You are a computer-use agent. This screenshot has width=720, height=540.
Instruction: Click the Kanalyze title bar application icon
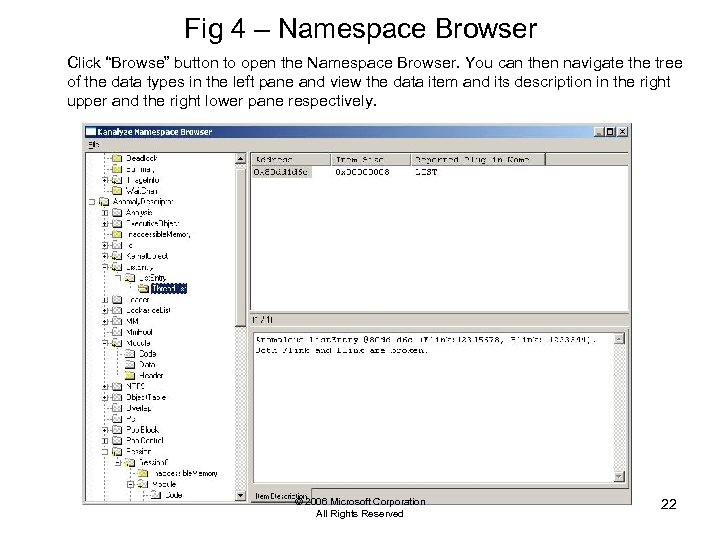pyautogui.click(x=91, y=132)
